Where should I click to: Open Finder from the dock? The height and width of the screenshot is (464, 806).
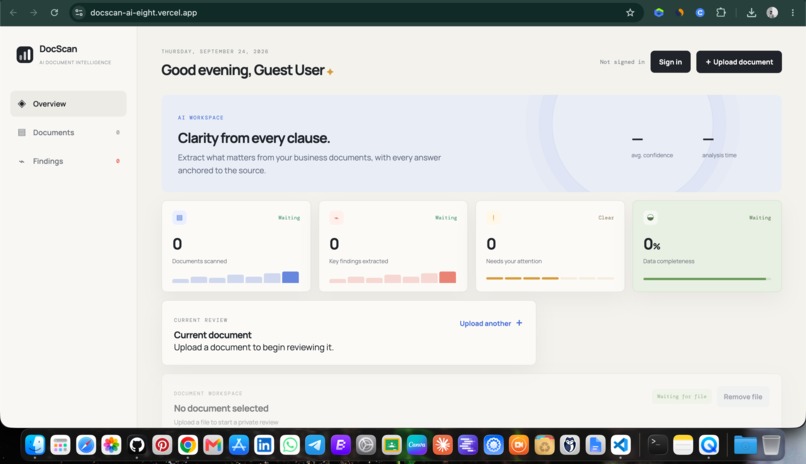click(35, 445)
